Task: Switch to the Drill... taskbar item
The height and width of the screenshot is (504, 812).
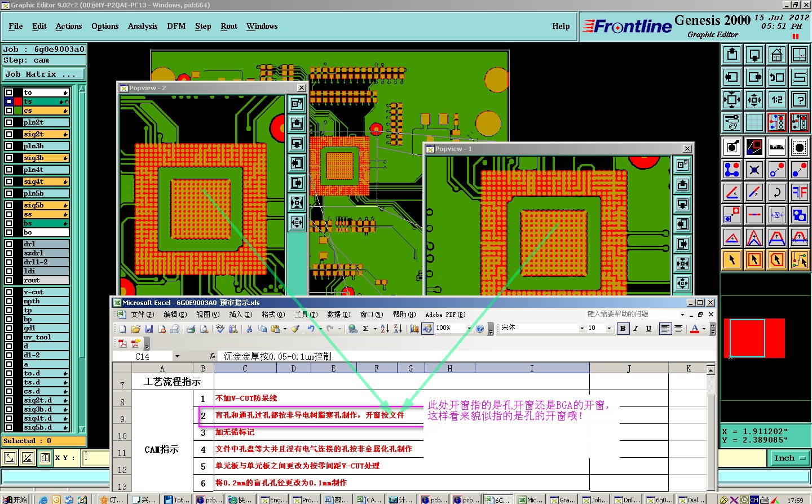Action: (628, 499)
